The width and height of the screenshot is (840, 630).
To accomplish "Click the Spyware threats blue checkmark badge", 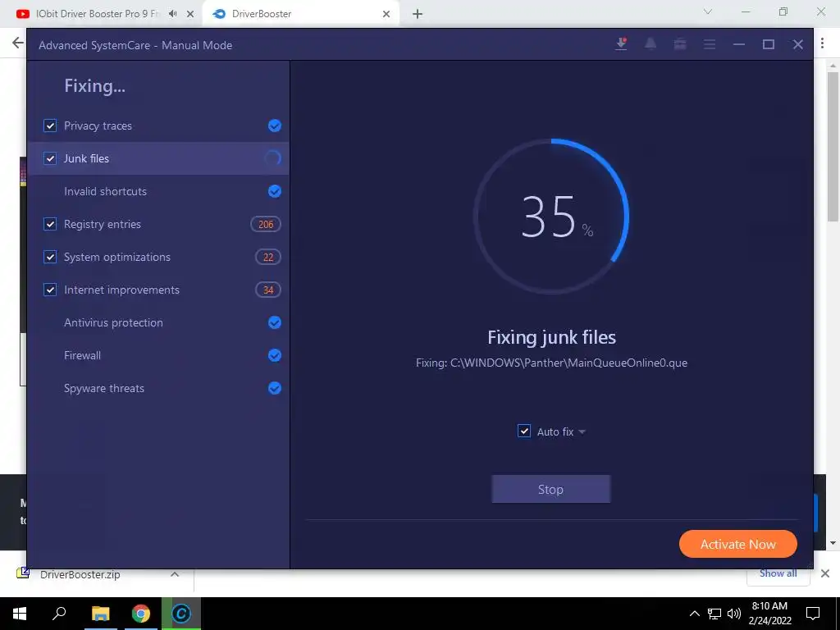I will click(274, 388).
